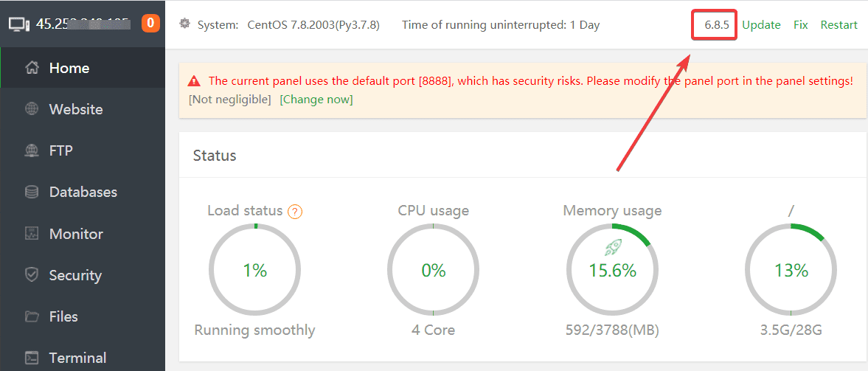Click the Monitor chart icon
The height and width of the screenshot is (371, 868).
tap(32, 234)
